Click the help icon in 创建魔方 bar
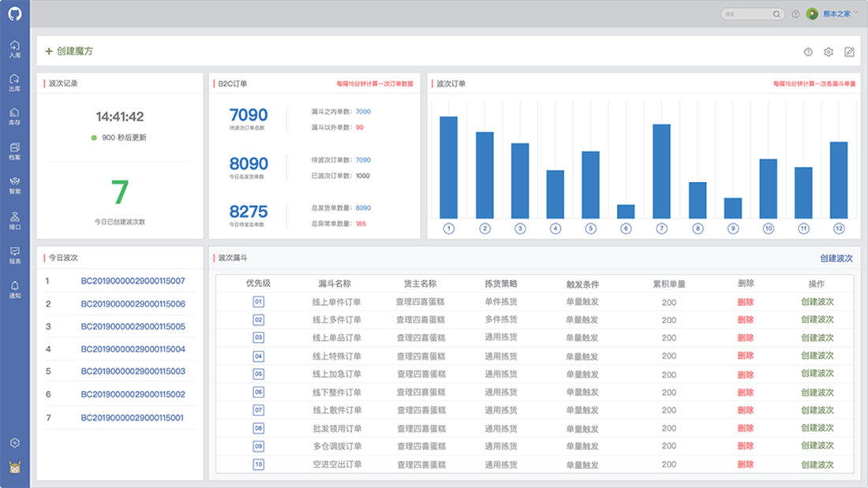The width and height of the screenshot is (868, 488). (808, 52)
